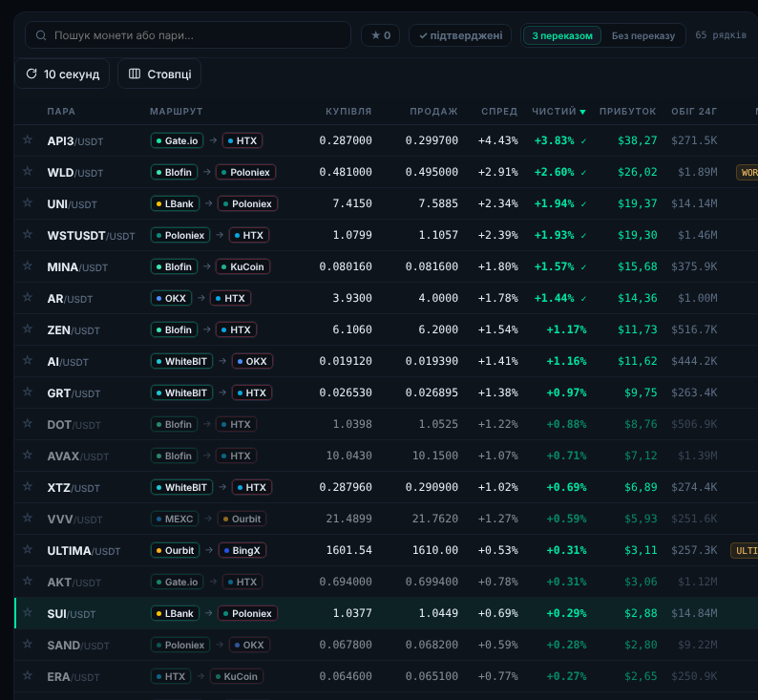Select the З переказом tab

click(562, 35)
